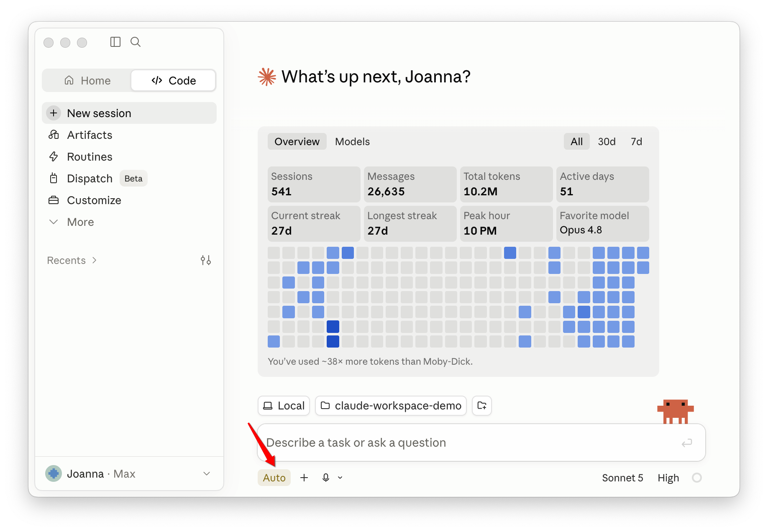Click the Routines lightning bolt icon

tap(54, 156)
